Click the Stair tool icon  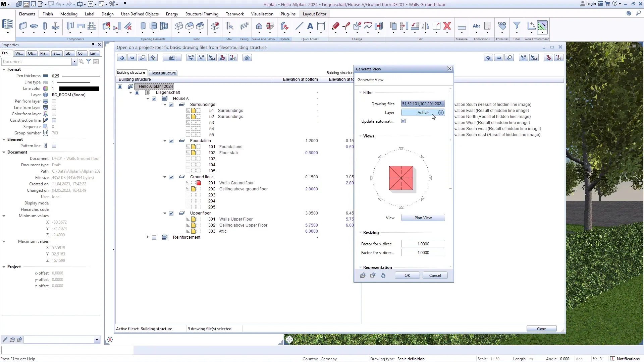point(229,26)
